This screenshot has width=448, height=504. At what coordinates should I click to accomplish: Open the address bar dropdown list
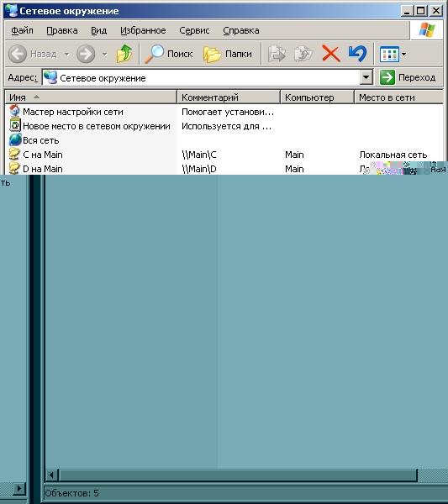366,77
